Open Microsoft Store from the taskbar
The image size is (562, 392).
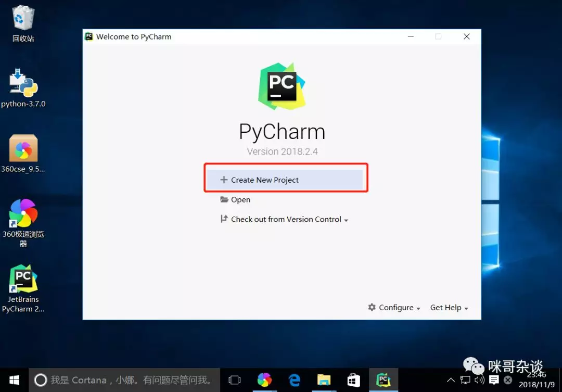pyautogui.click(x=354, y=380)
